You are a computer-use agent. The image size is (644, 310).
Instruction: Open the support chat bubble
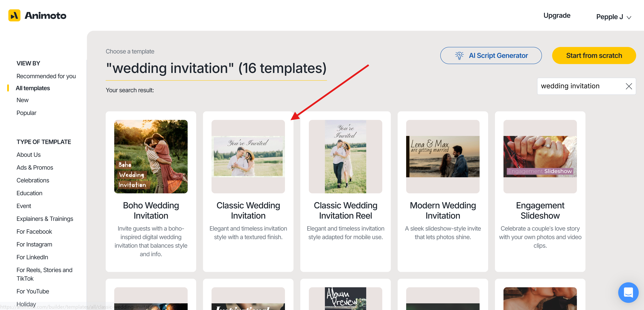tap(629, 293)
